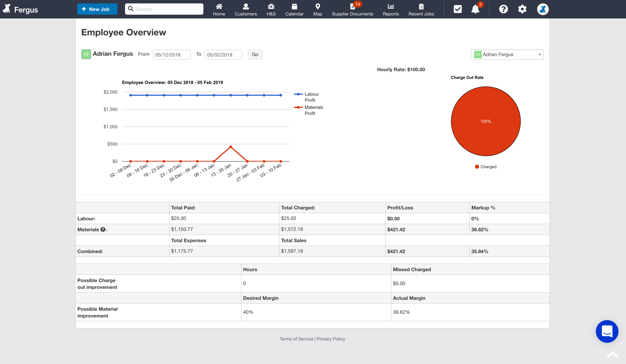The image size is (626, 364).
Task: Expand the Adrian Fergus employee dropdown
Action: (507, 55)
